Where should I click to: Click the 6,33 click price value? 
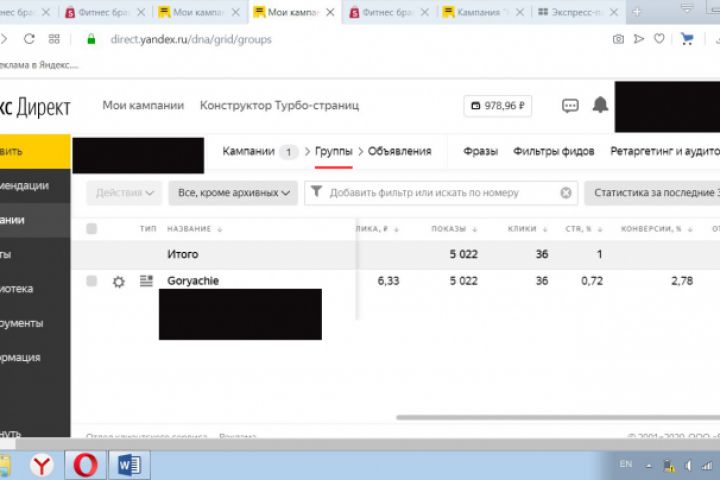click(388, 281)
